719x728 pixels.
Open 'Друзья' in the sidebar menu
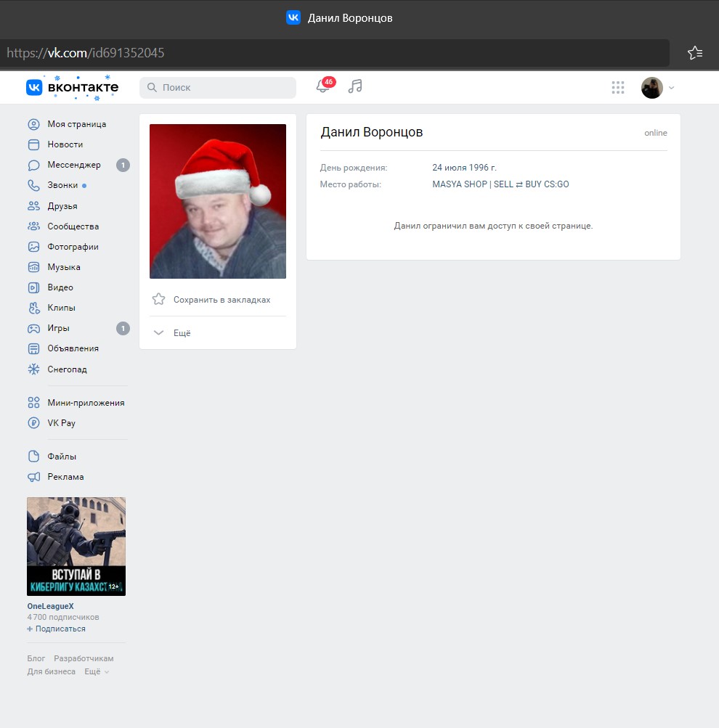pyautogui.click(x=62, y=206)
